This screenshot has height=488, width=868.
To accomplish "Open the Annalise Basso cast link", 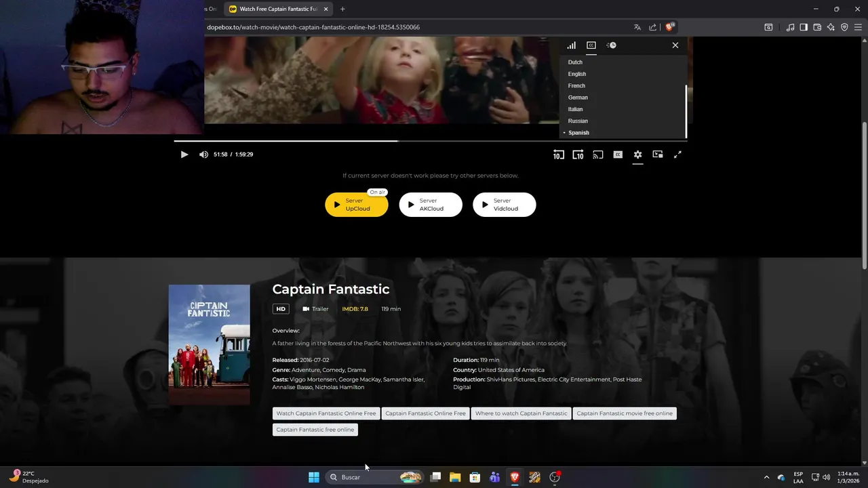I will (292, 387).
